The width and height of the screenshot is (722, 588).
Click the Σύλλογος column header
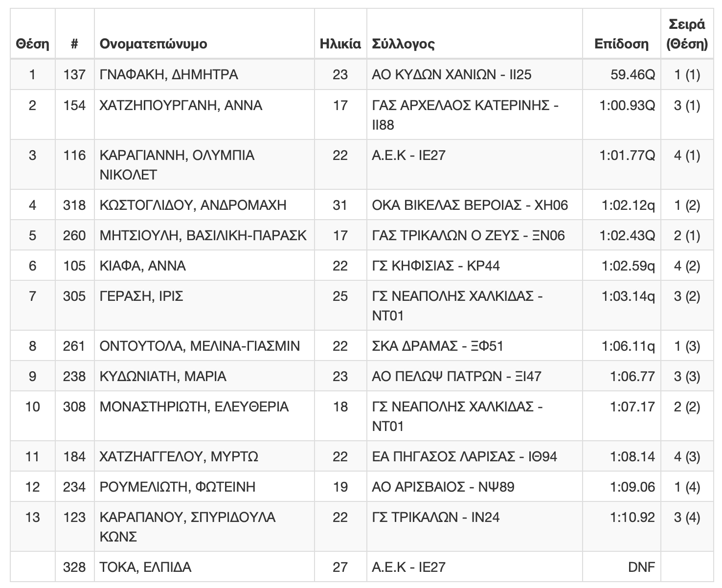(403, 44)
